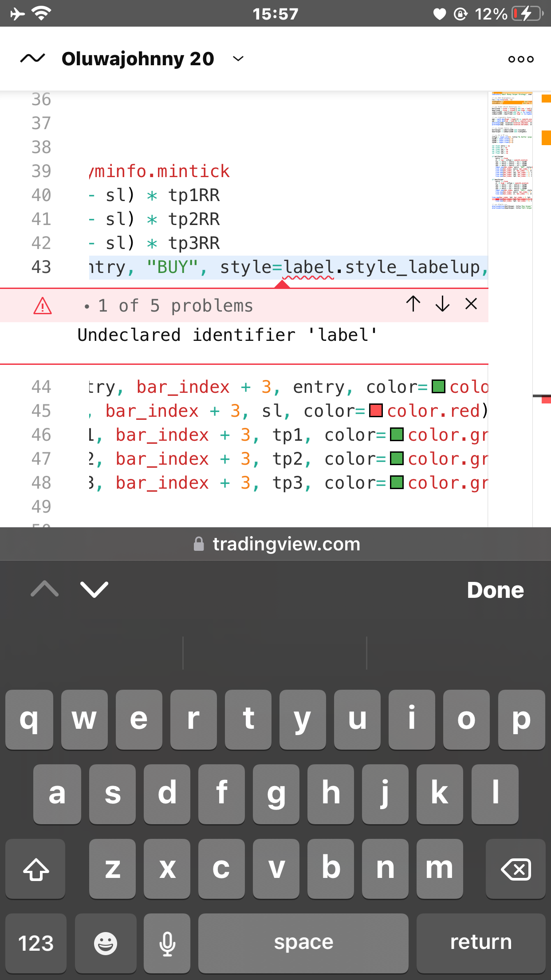Tap Done to dismiss the keyboard
The height and width of the screenshot is (980, 551).
pos(496,590)
